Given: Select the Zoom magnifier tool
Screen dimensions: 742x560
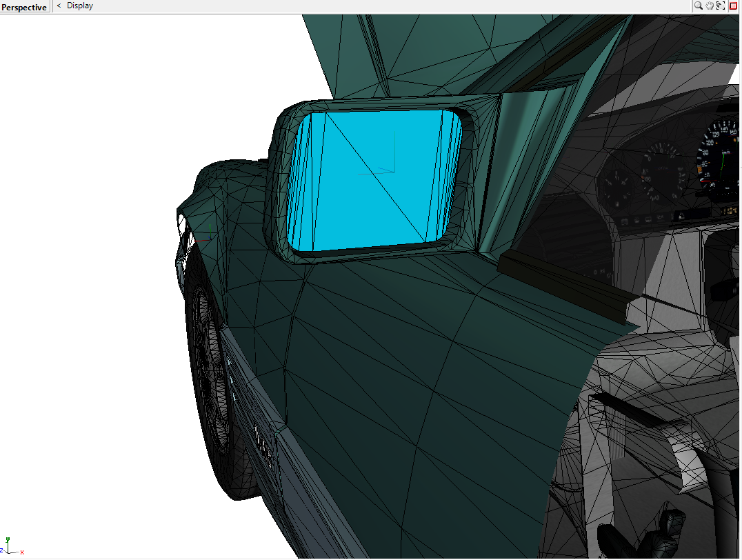Looking at the screenshot, I should [696, 5].
